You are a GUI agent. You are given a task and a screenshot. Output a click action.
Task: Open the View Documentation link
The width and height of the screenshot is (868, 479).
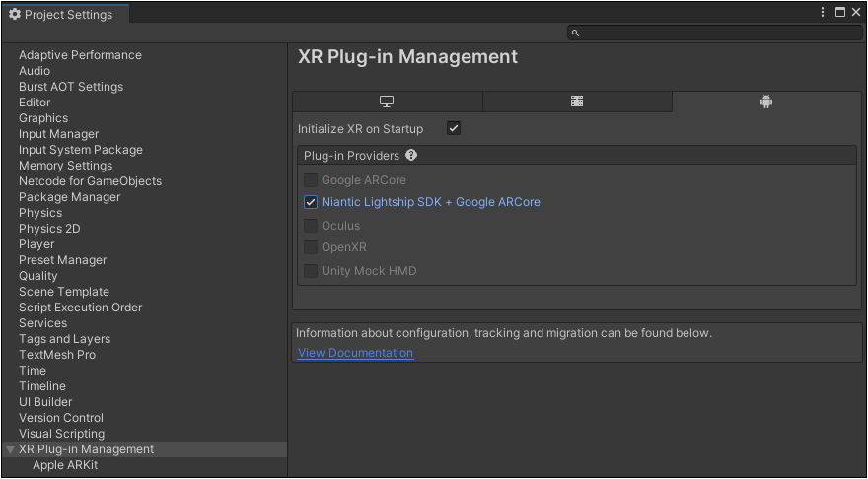(355, 353)
